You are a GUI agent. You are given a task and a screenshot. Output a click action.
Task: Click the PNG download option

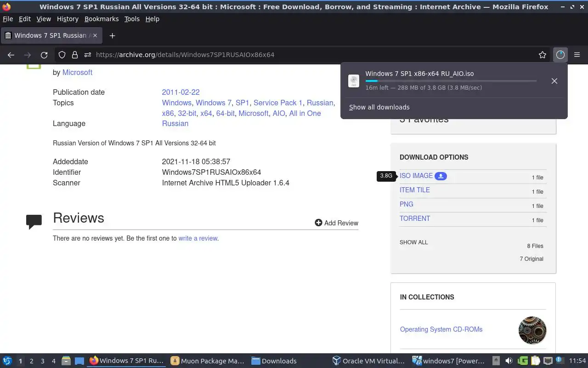click(407, 204)
